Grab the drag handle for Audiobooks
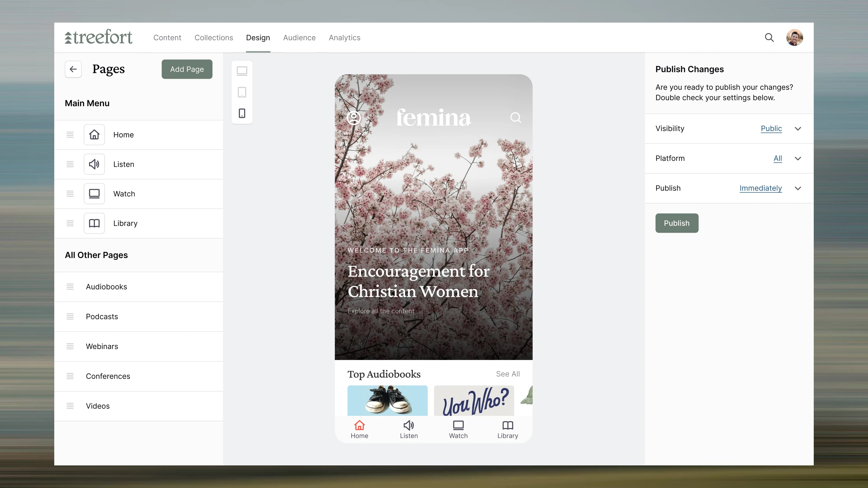 coord(70,287)
